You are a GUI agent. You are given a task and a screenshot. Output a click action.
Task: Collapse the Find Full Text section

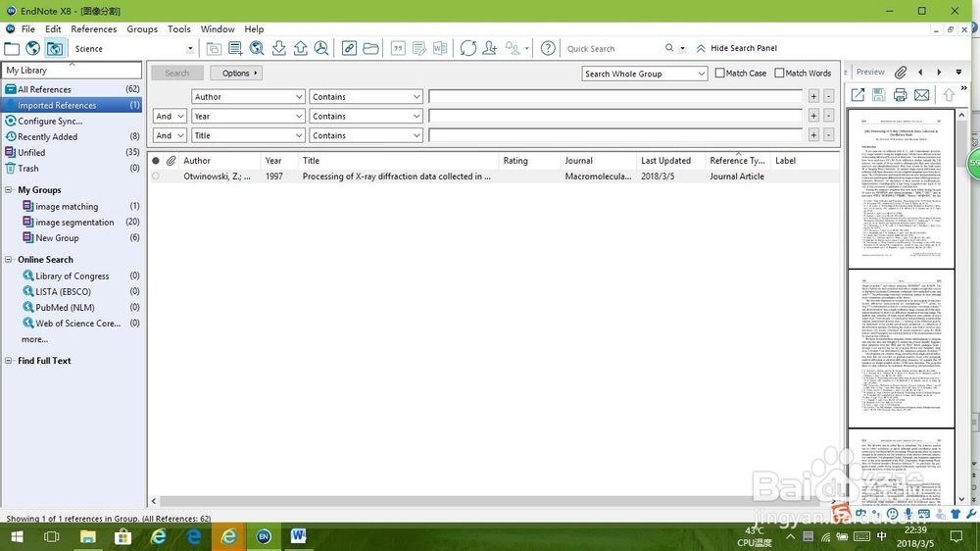(x=9, y=360)
